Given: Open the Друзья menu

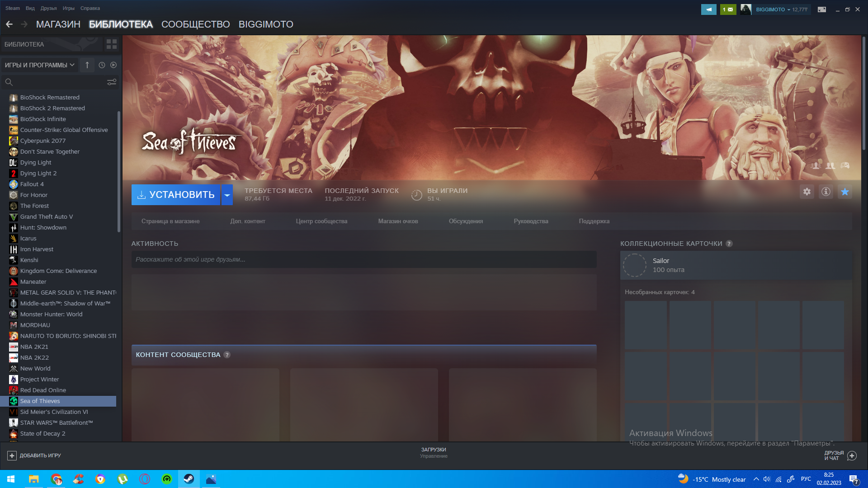Looking at the screenshot, I should click(49, 8).
